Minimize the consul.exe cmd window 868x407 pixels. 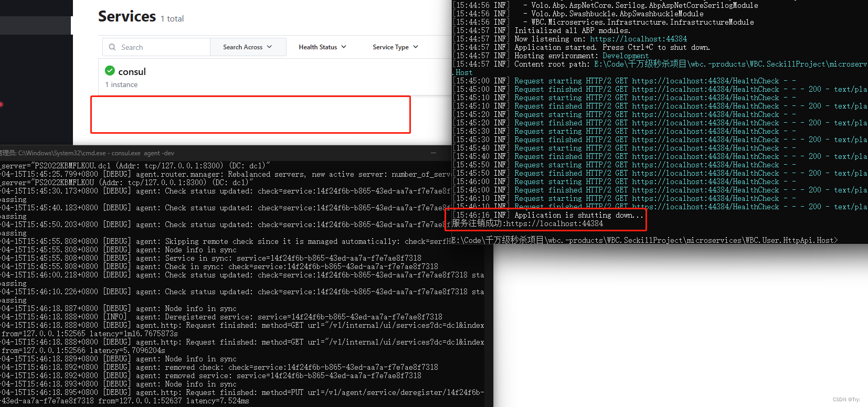tap(433, 153)
